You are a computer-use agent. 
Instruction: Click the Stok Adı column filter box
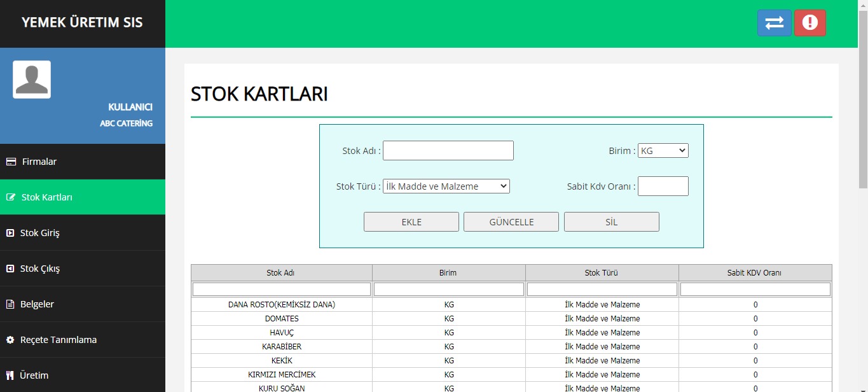click(282, 290)
